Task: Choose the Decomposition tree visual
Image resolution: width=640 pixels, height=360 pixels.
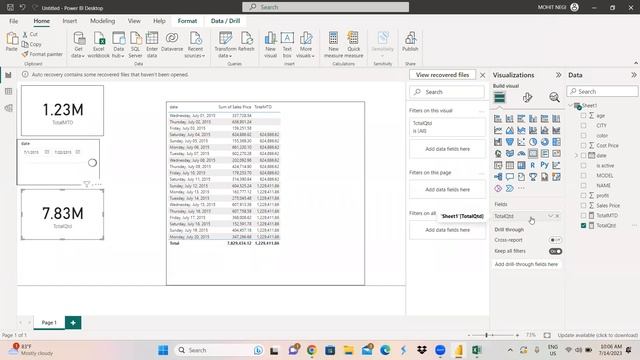Action: [x=498, y=177]
